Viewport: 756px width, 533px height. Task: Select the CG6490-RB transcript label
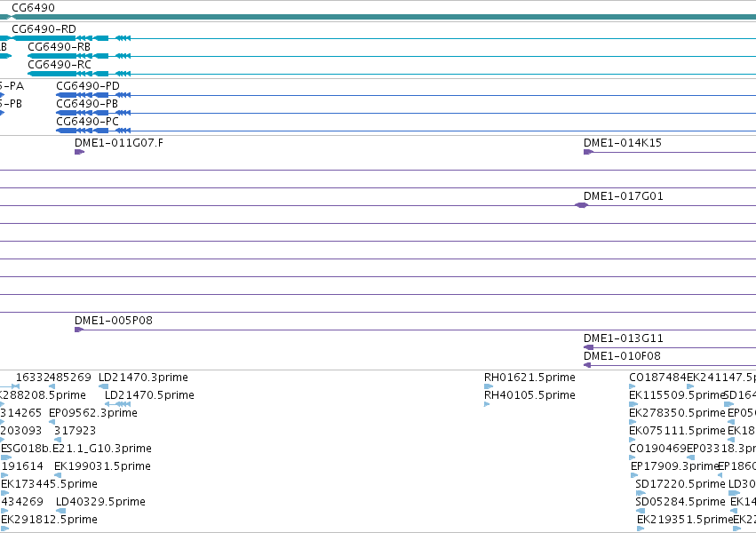(60, 47)
